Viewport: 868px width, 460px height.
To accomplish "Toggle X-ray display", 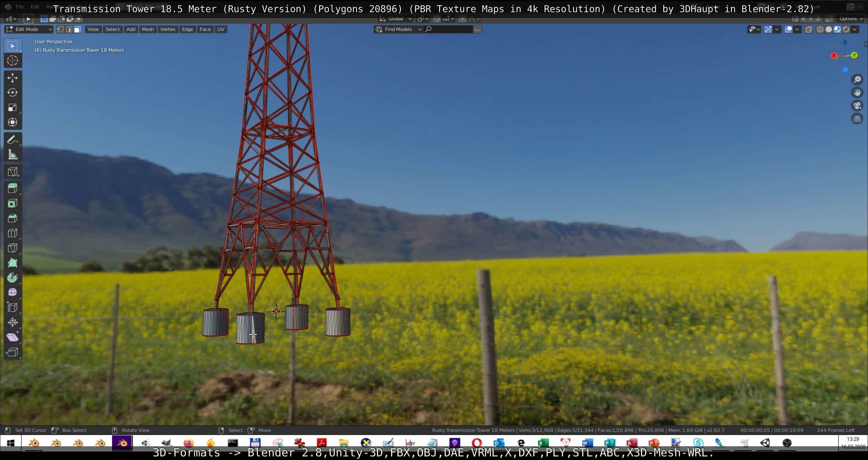I will click(809, 29).
